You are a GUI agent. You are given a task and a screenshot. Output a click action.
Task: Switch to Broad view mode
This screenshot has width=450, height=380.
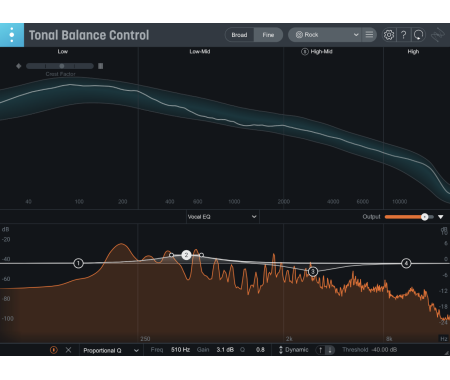click(239, 35)
